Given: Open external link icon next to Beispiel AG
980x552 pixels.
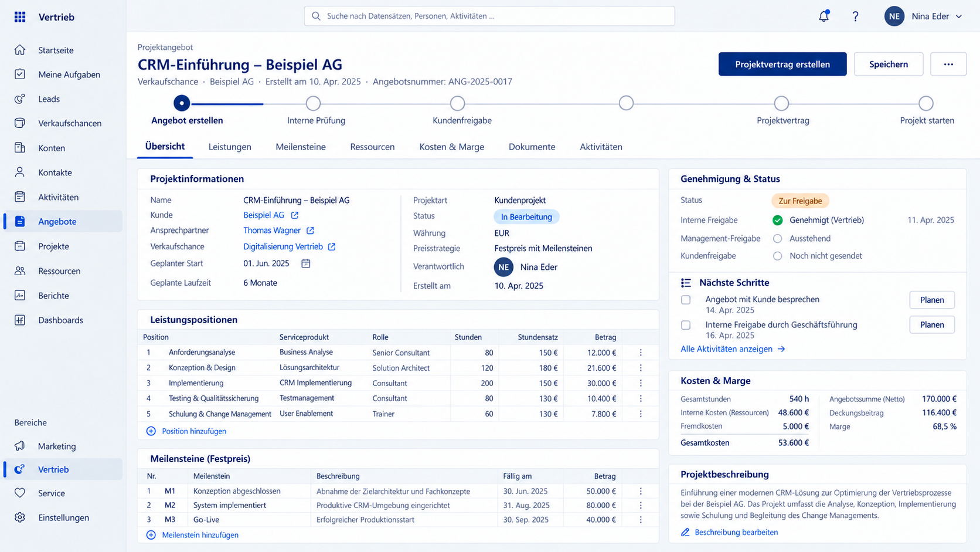Looking at the screenshot, I should 295,215.
